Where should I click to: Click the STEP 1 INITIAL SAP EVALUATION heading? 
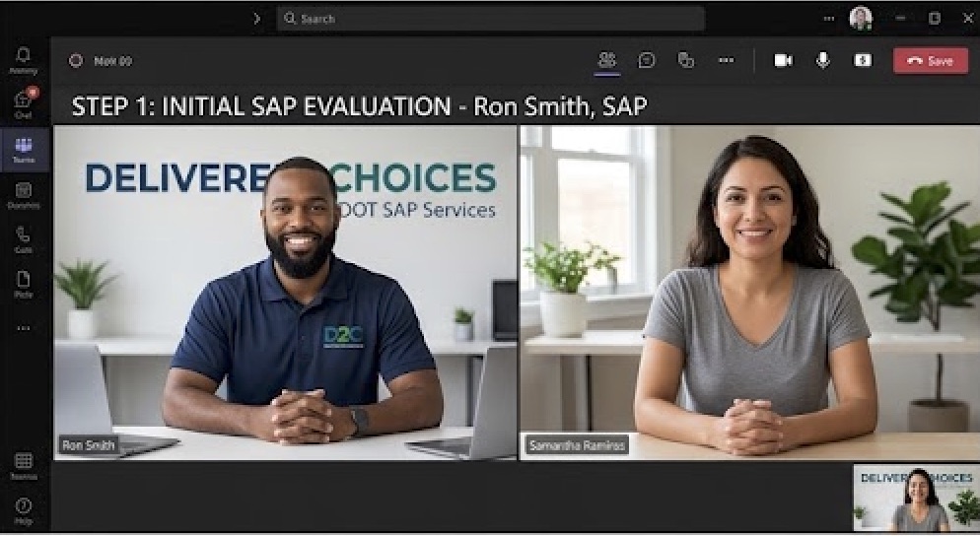pyautogui.click(x=360, y=106)
